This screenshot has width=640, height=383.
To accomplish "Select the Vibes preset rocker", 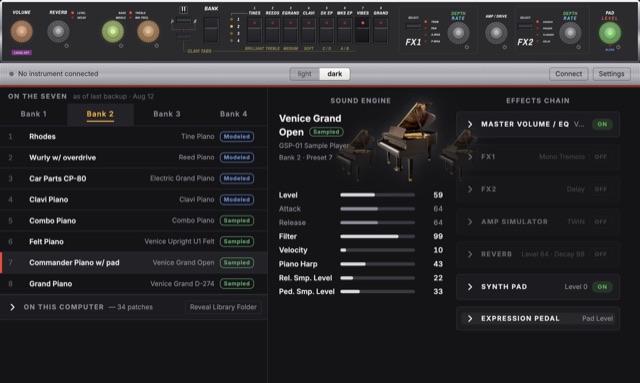I will point(362,30).
